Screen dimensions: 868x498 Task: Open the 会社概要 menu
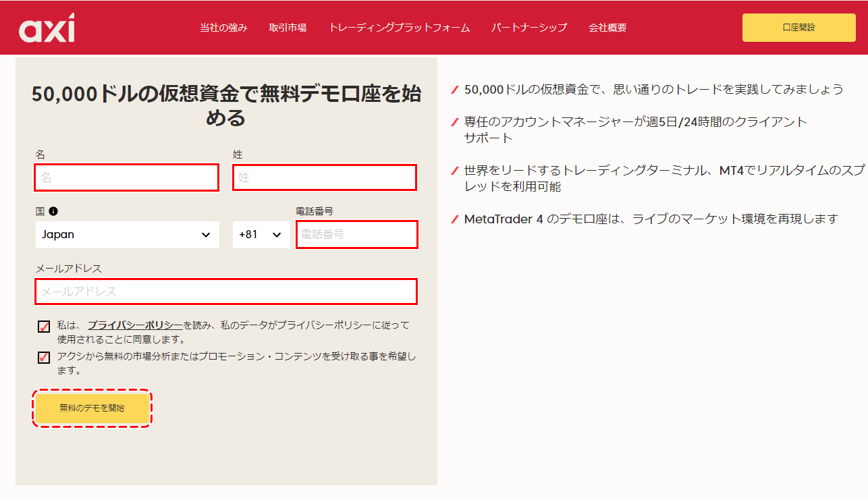pos(607,28)
